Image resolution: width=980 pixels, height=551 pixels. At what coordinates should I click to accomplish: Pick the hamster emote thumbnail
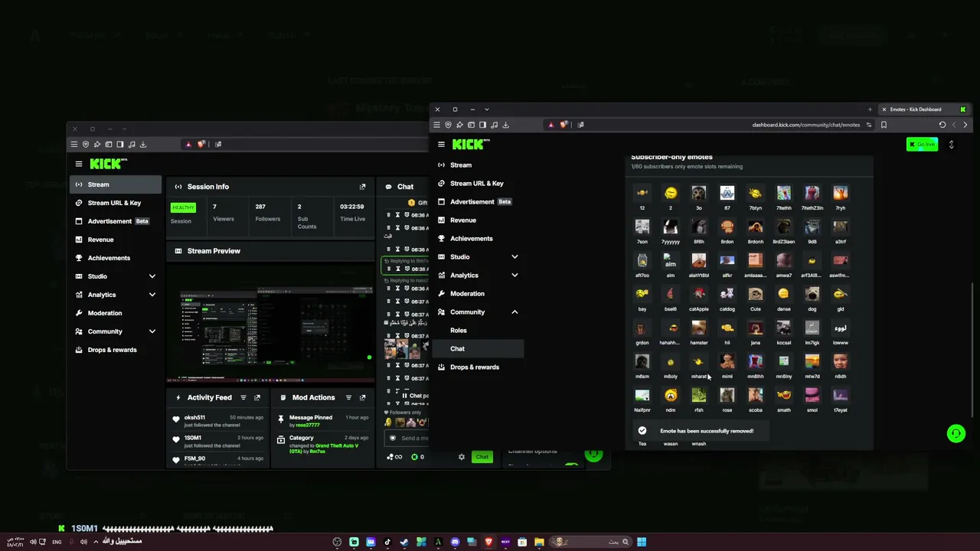[698, 328]
